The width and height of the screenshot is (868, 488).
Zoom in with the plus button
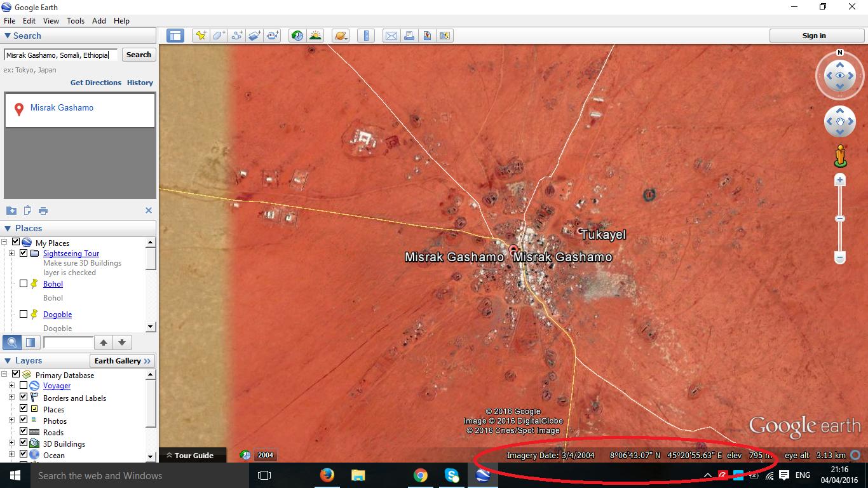[840, 180]
